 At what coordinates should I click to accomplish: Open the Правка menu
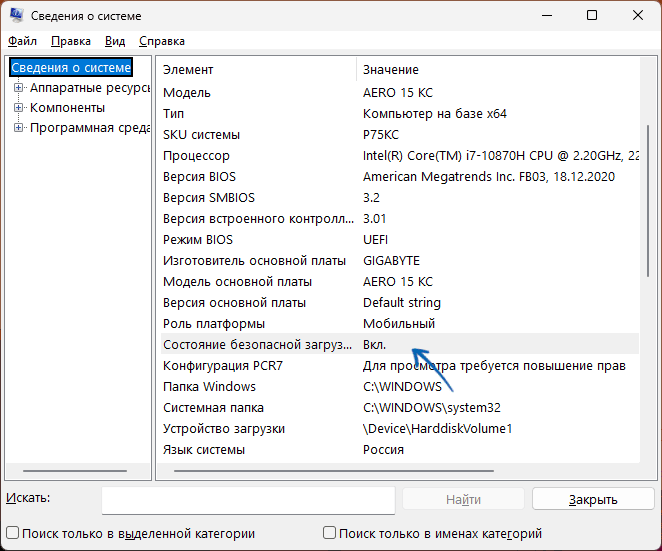(x=70, y=41)
